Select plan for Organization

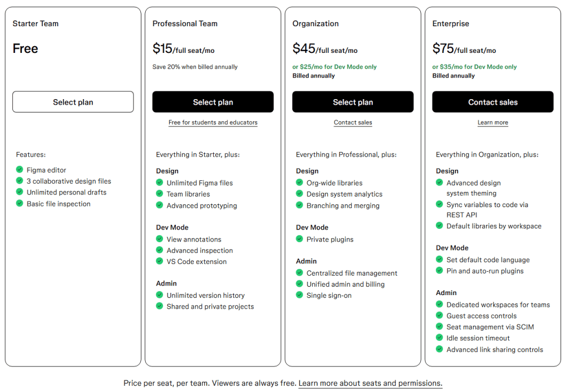pyautogui.click(x=353, y=102)
